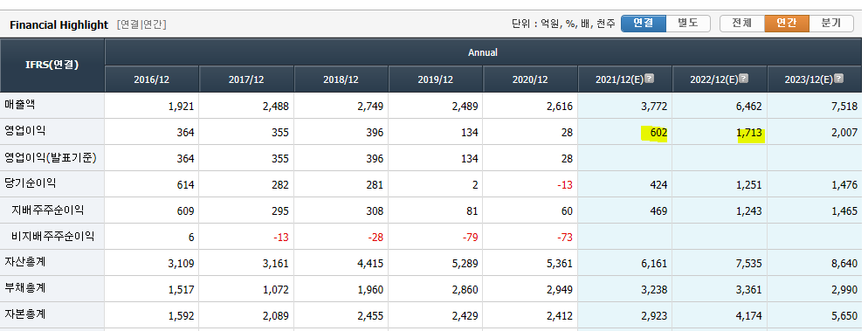
Task: Switch to 별도 separate view
Action: (x=688, y=24)
